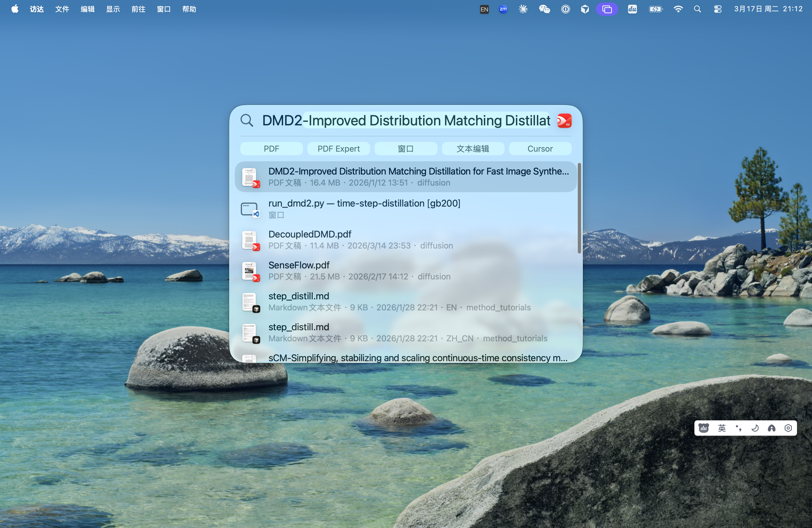Click the Spotlight magnifier in menu bar
This screenshot has width=812, height=528.
(697, 9)
